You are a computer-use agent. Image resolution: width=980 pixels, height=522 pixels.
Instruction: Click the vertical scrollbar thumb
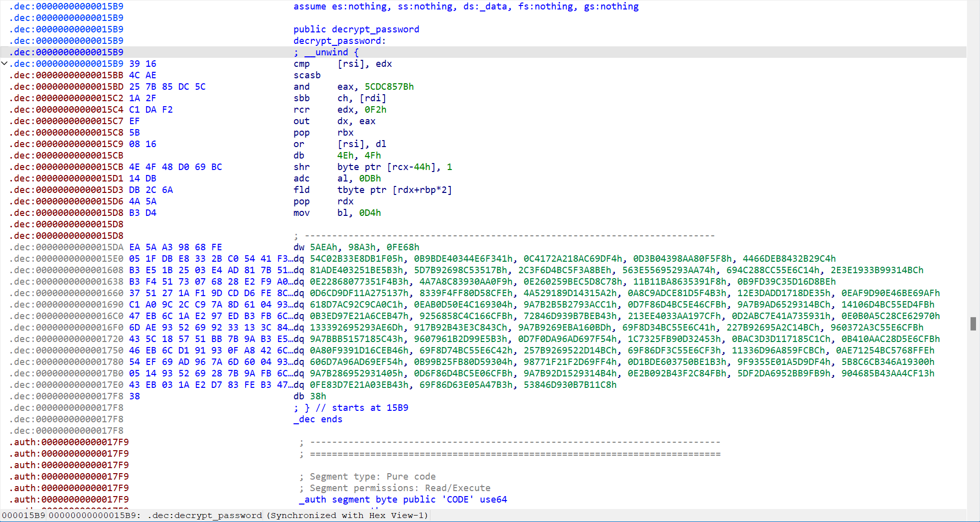click(x=973, y=324)
